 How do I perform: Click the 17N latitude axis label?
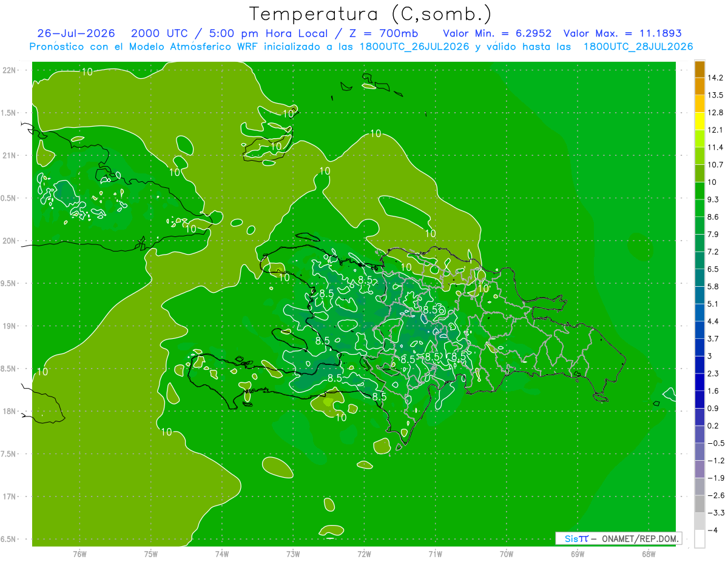pyautogui.click(x=10, y=497)
